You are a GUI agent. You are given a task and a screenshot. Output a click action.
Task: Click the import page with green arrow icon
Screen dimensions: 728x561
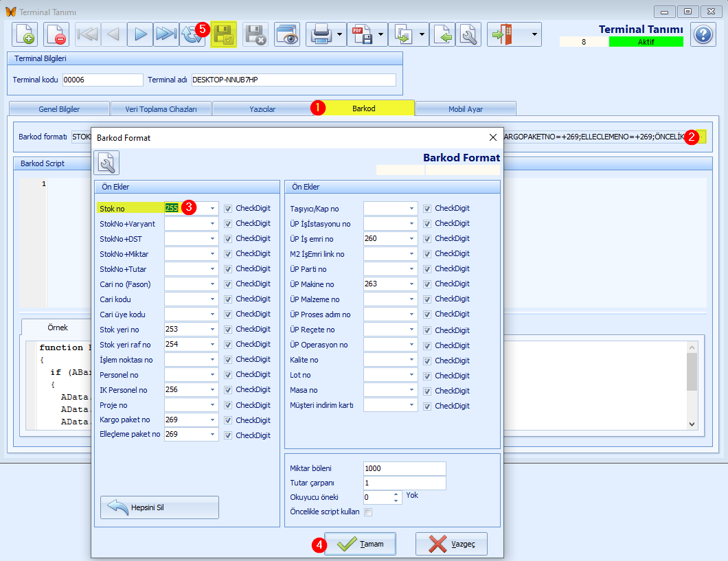click(442, 34)
